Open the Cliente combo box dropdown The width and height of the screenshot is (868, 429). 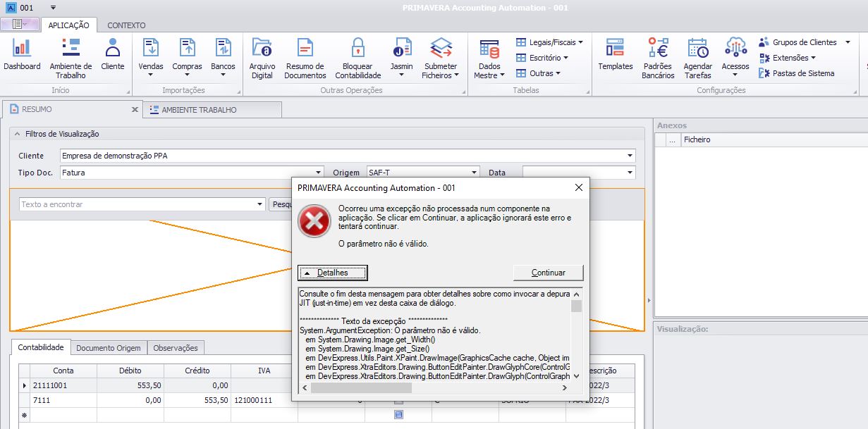[629, 156]
